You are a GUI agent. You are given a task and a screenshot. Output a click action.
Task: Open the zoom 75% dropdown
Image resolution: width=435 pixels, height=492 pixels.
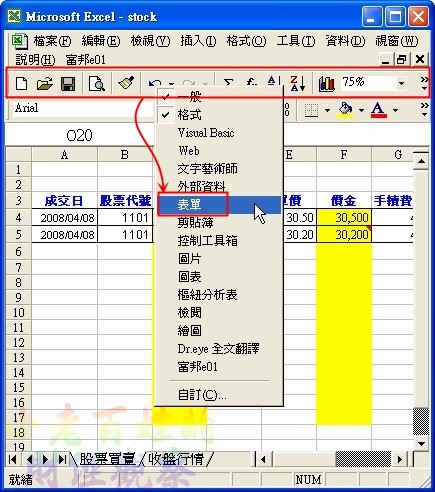[x=402, y=83]
